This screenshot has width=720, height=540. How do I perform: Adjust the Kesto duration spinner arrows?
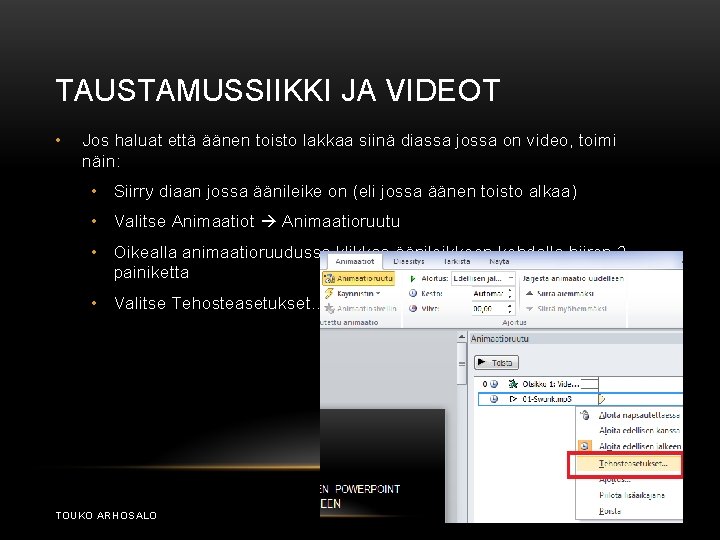click(x=510, y=293)
